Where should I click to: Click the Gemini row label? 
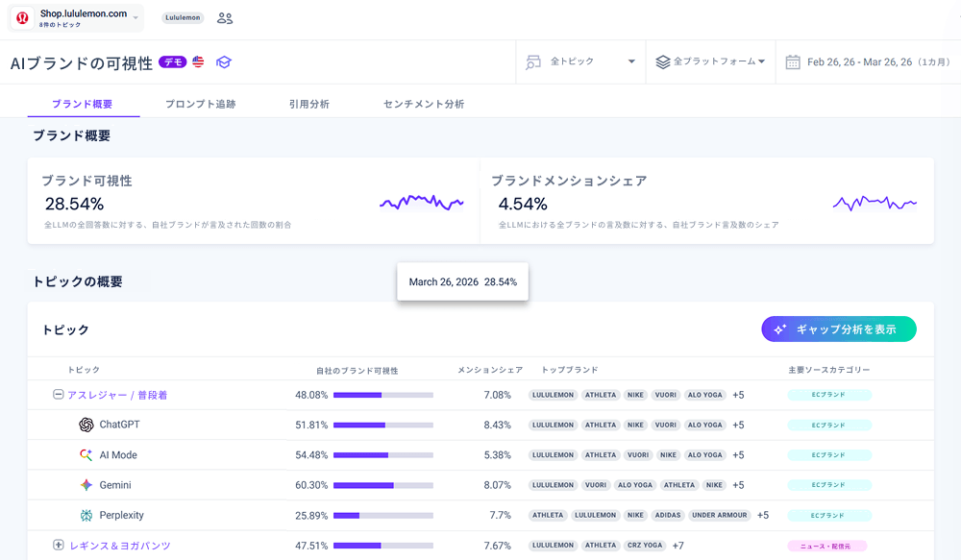coord(115,485)
